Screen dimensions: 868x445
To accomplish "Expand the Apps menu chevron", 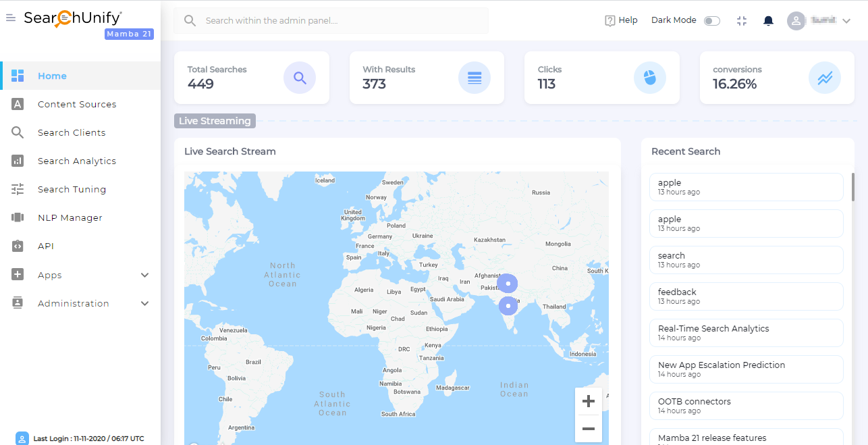I will click(144, 275).
